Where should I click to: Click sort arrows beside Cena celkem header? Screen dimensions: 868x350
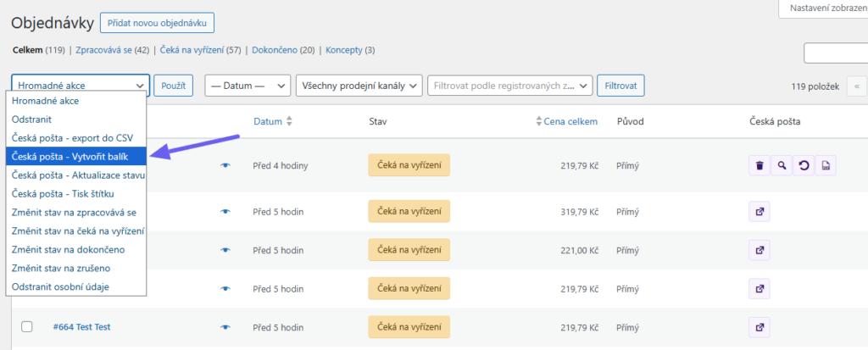coord(539,122)
